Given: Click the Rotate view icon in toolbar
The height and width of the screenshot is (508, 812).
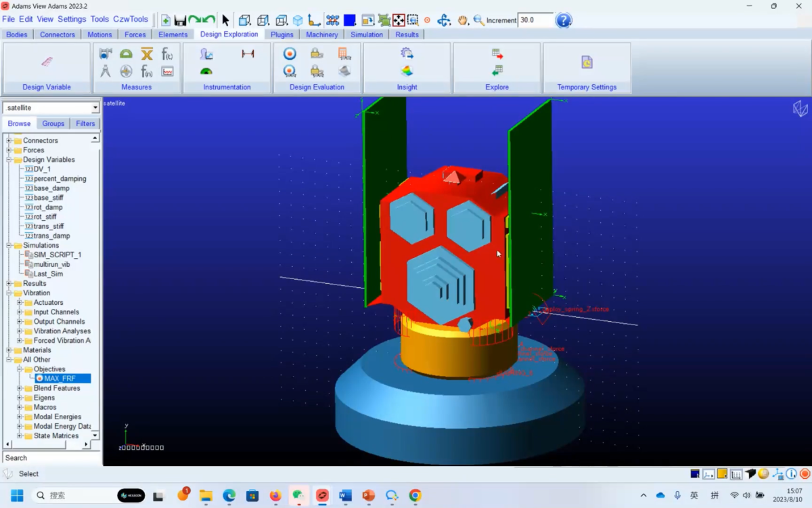Looking at the screenshot, I should pyautogui.click(x=444, y=20).
